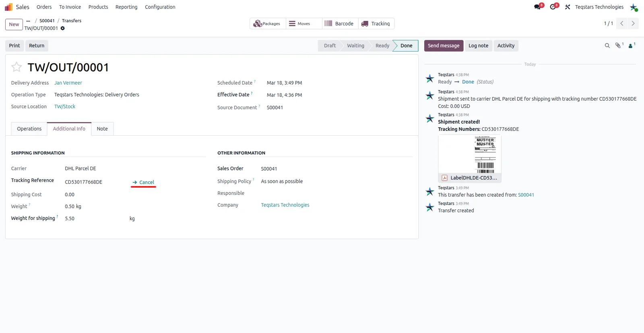Open Jan Vermeer delivery address link
Image resolution: width=644 pixels, height=333 pixels.
pos(68,83)
